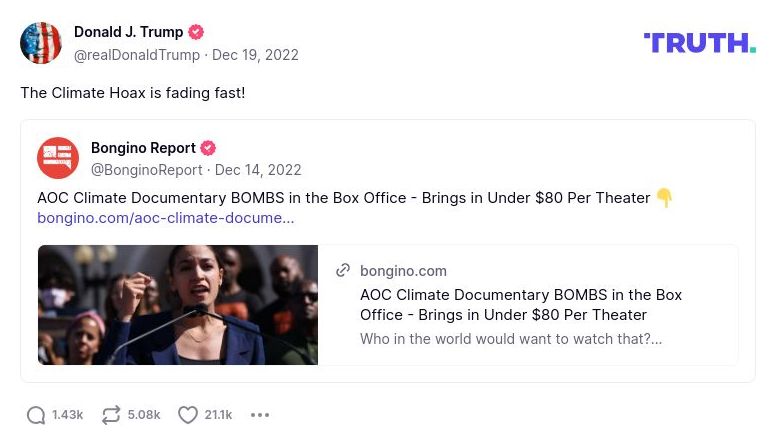Click the Dec 14, 2022 quoted date
The image size is (777, 445).
[258, 170]
